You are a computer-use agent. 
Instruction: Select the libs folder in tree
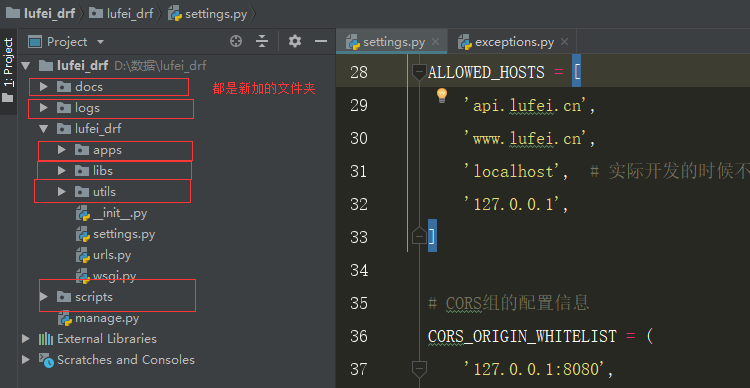tap(103, 170)
